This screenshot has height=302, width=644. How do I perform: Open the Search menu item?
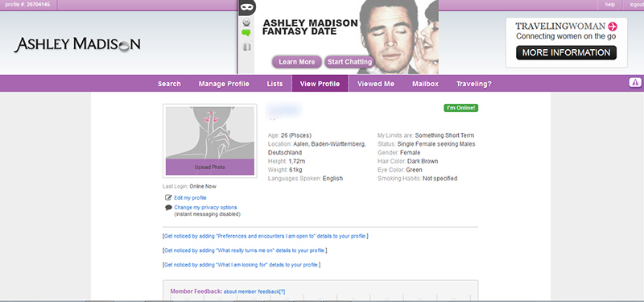click(169, 84)
